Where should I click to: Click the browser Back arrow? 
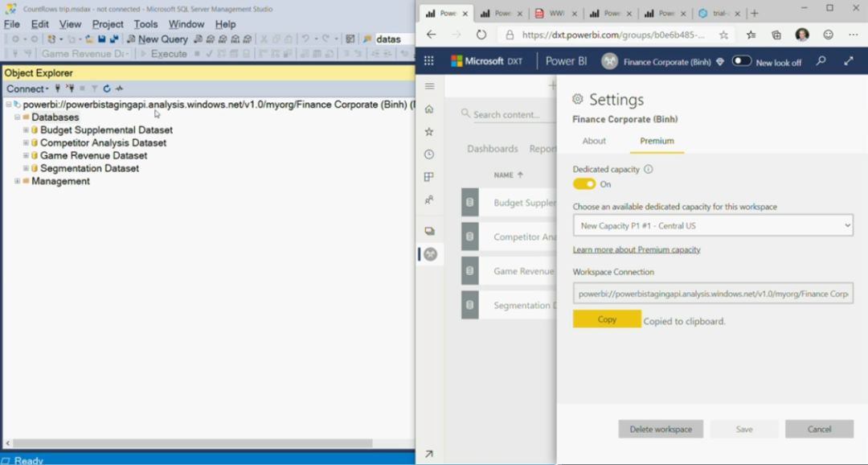click(432, 35)
